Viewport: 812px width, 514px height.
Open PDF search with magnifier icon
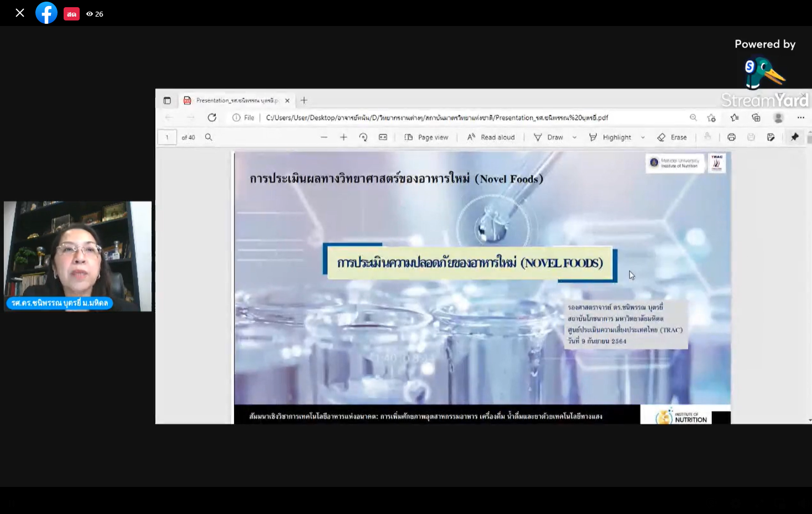209,137
